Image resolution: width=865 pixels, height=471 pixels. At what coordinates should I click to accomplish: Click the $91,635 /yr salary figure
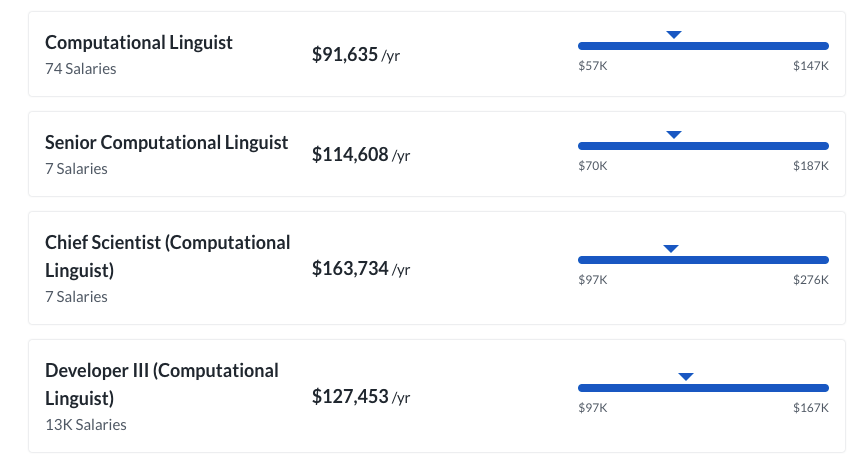pyautogui.click(x=356, y=54)
